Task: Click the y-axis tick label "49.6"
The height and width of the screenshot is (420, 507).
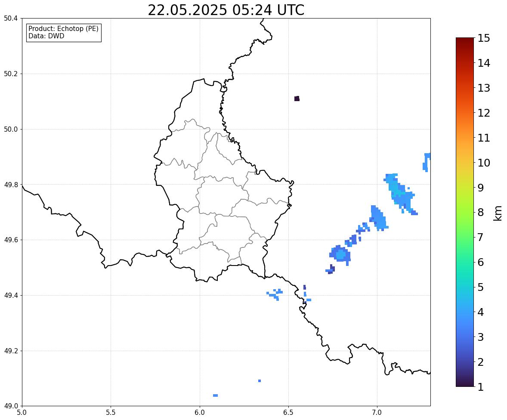Action: click(x=11, y=240)
